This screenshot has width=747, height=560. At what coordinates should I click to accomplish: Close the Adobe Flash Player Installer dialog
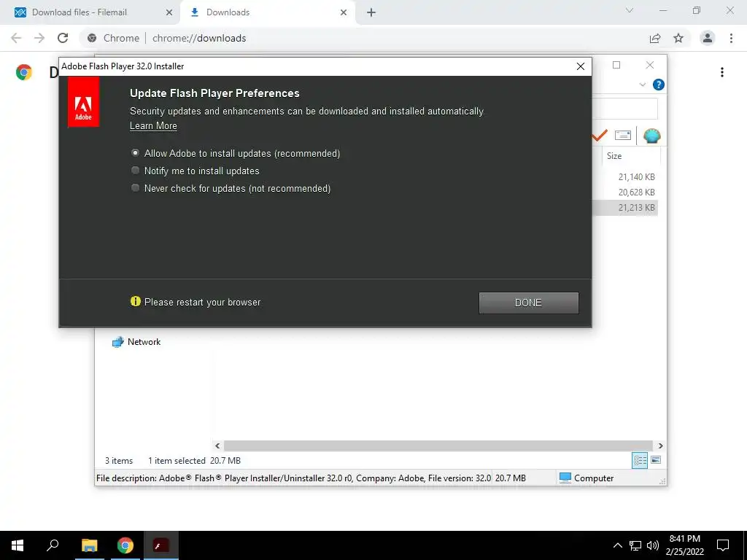click(x=580, y=66)
